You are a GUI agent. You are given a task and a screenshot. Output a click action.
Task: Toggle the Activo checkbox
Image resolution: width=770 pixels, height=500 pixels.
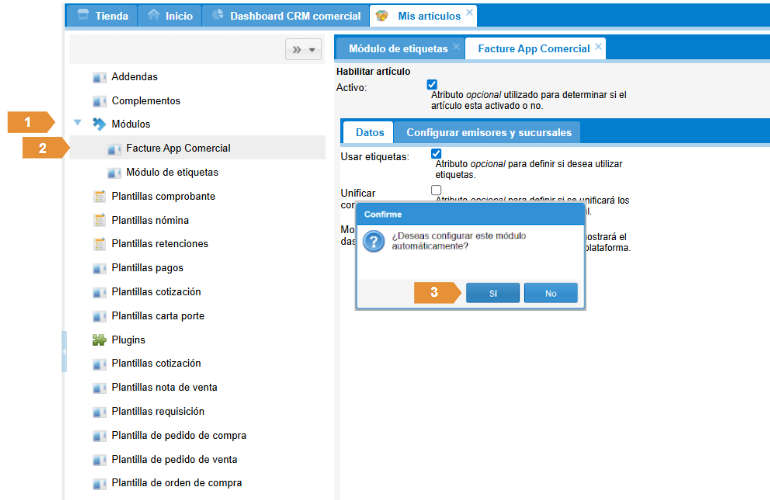(432, 84)
